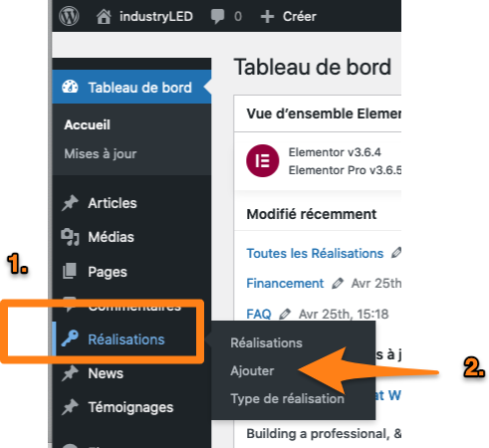Click the pencil icon next to FAQ
The width and height of the screenshot is (489, 448).
(285, 314)
